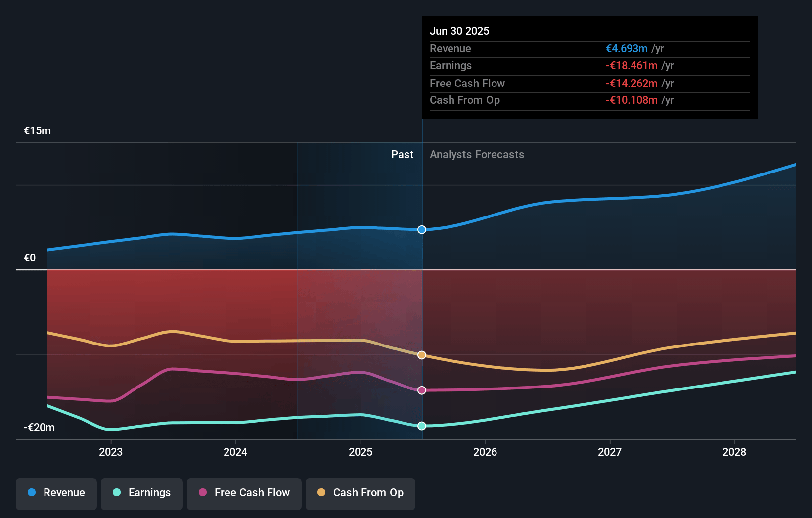Toggle the Earnings series legend button

click(x=142, y=493)
